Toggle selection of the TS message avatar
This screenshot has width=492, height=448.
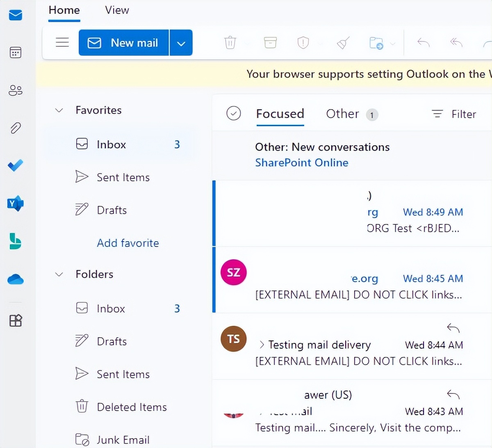pos(233,338)
